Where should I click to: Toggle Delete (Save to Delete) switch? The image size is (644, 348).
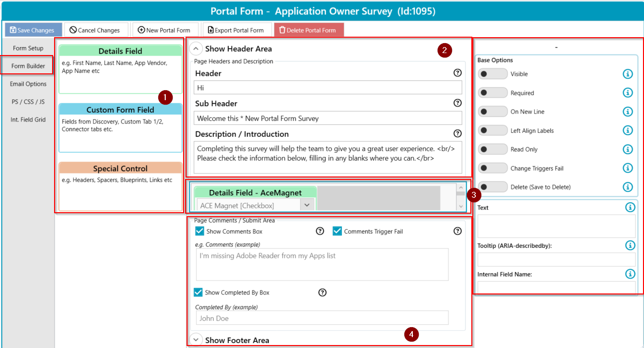pos(493,187)
